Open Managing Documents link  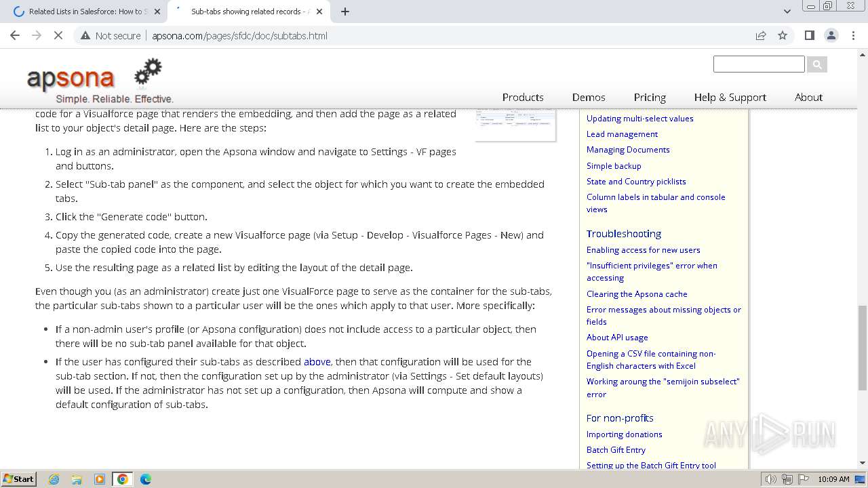pos(628,150)
